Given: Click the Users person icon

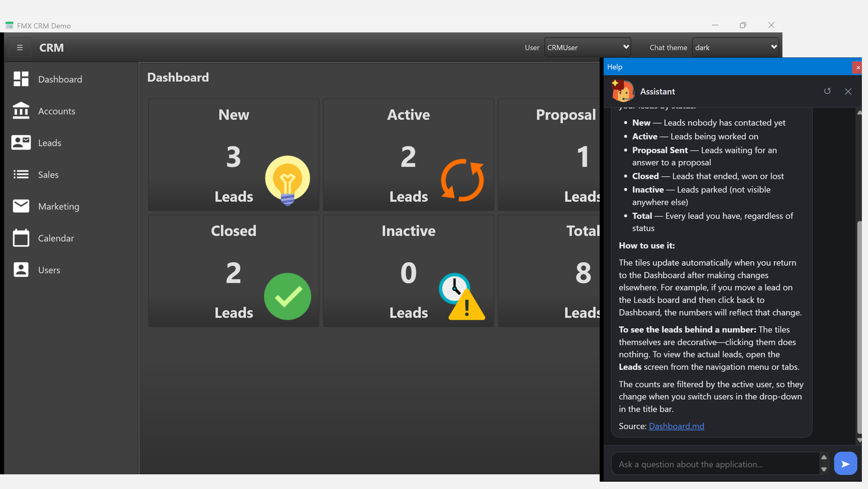Looking at the screenshot, I should [21, 270].
